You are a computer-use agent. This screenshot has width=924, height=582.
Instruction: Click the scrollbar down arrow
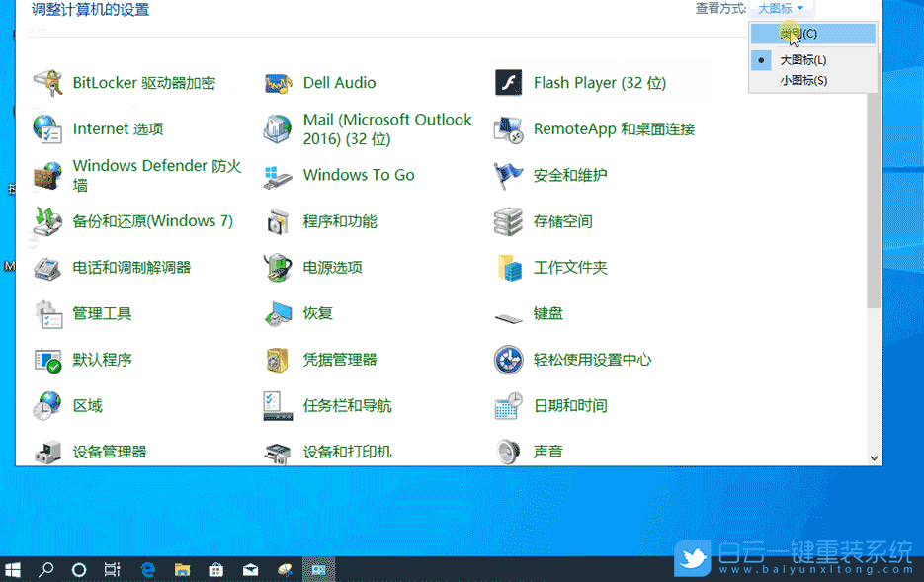click(x=872, y=457)
